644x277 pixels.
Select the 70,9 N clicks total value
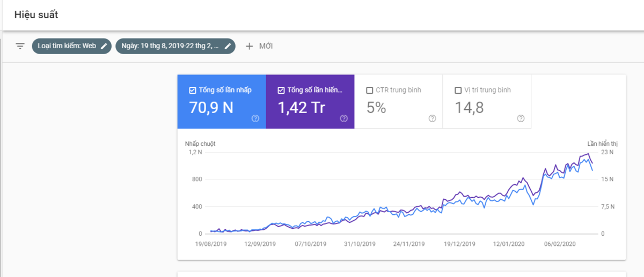(x=211, y=108)
